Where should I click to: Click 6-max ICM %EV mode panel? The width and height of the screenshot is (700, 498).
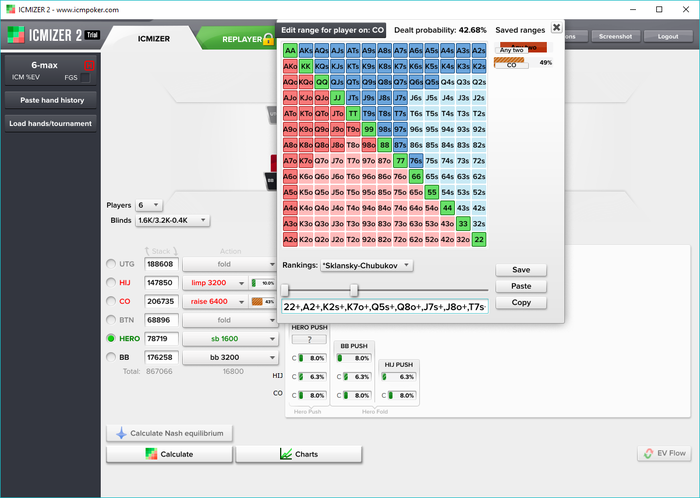coord(50,71)
